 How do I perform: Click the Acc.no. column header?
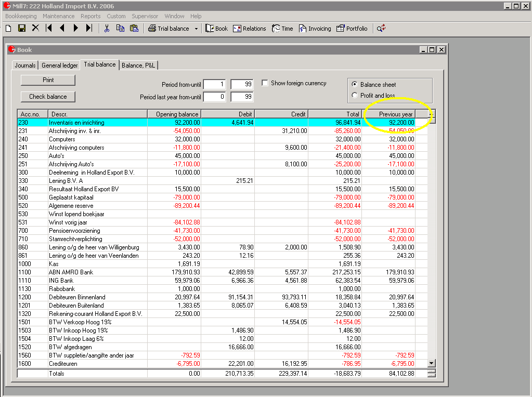pos(33,114)
